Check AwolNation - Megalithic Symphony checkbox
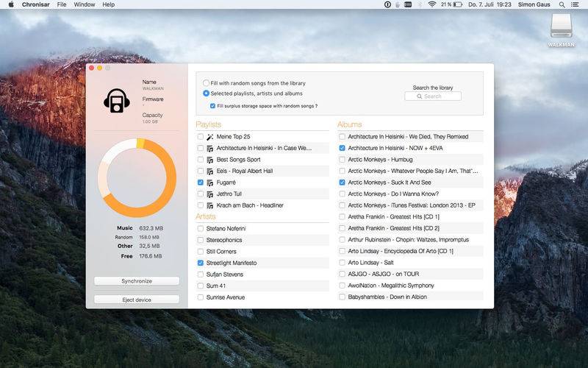Image resolution: width=588 pixels, height=368 pixels. 342,286
